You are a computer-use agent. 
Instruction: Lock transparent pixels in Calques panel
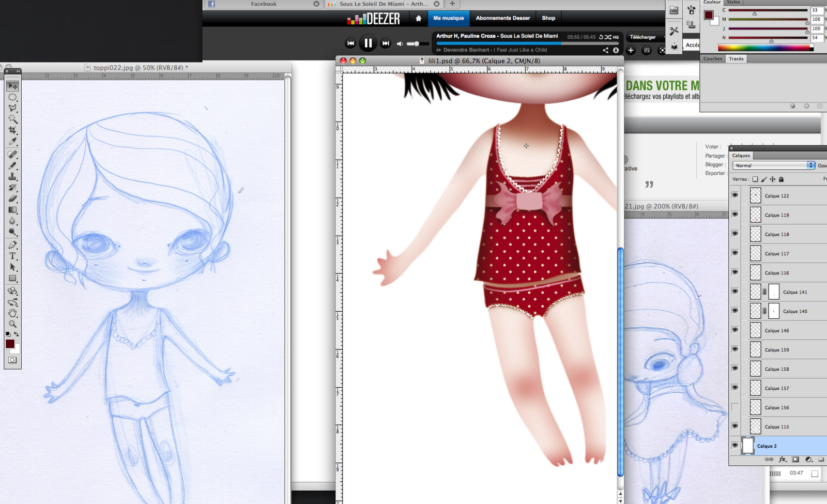click(x=755, y=179)
